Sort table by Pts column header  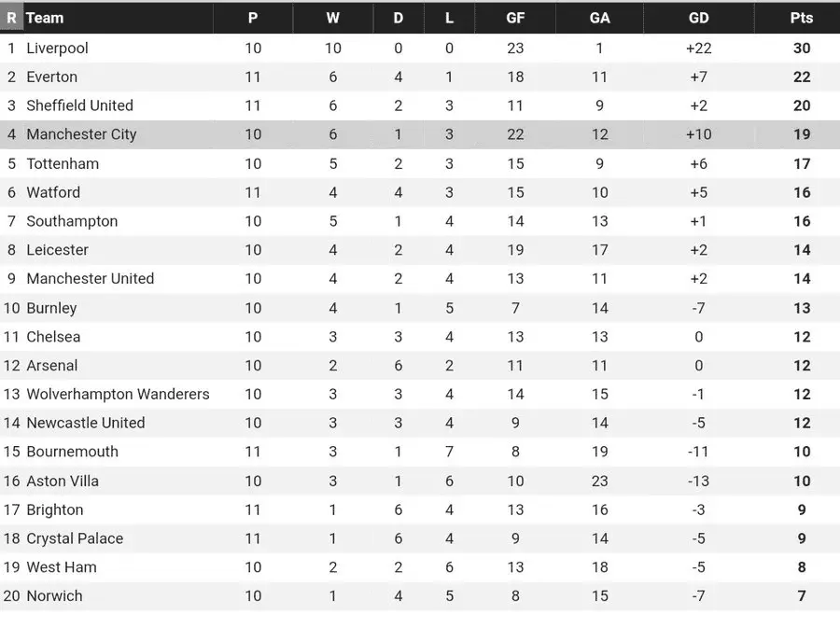point(801,18)
